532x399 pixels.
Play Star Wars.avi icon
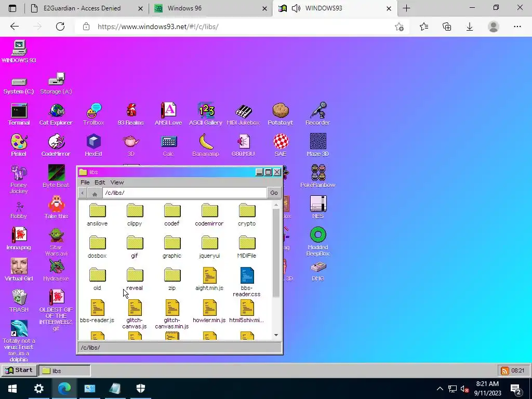(56, 242)
